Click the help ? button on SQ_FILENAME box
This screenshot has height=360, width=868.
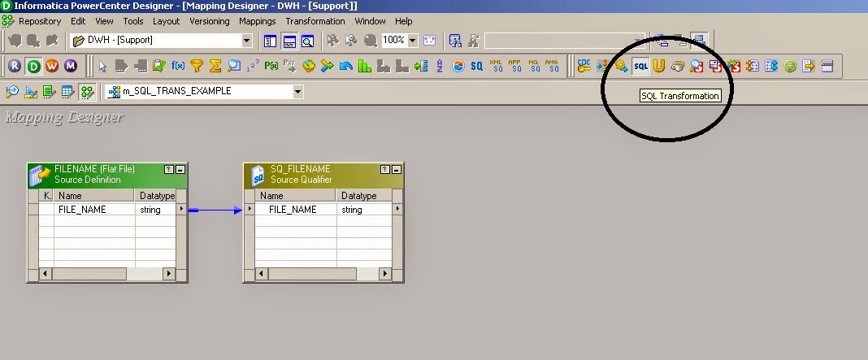tap(385, 170)
